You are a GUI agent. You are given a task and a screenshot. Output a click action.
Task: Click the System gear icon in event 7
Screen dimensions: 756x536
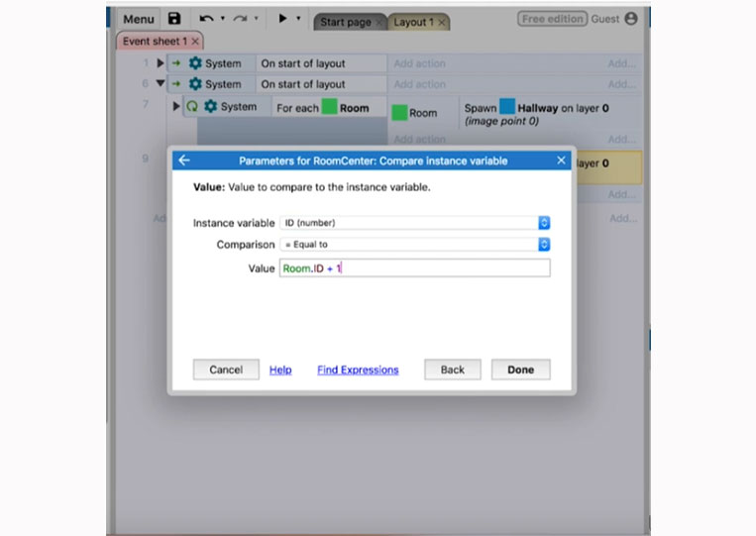click(x=211, y=106)
